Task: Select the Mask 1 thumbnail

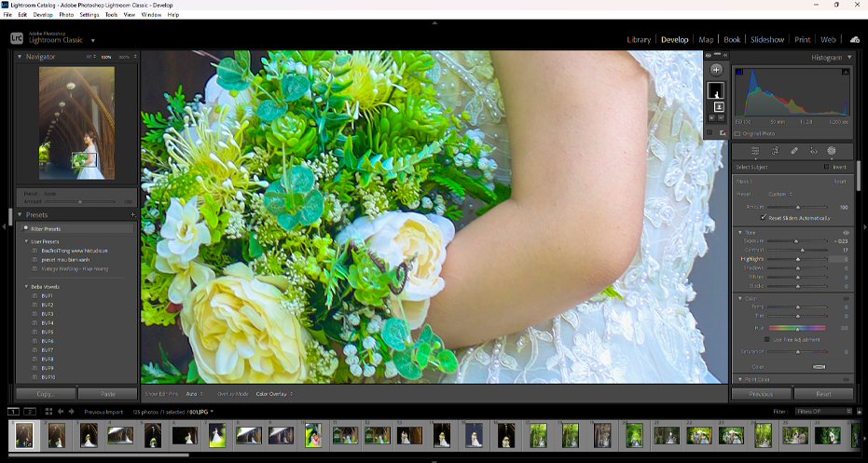Action: pos(716,90)
